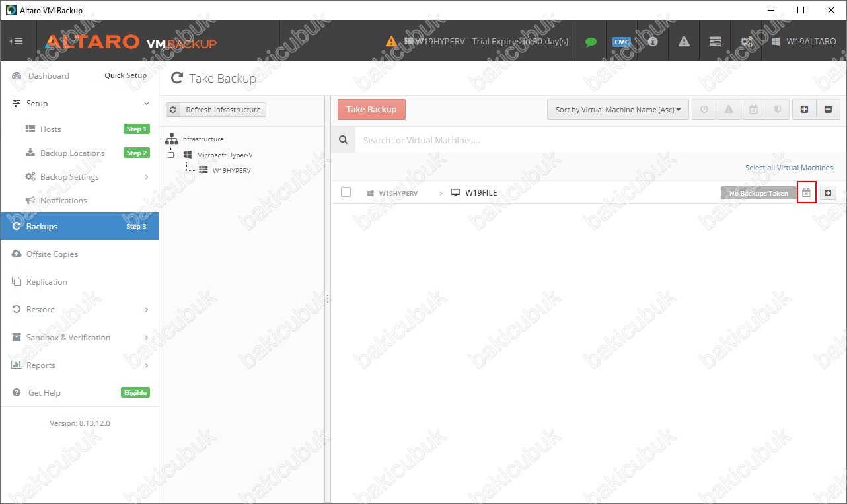Open the CMC info icon in header
Screen dimensions: 847x504
tap(653, 41)
